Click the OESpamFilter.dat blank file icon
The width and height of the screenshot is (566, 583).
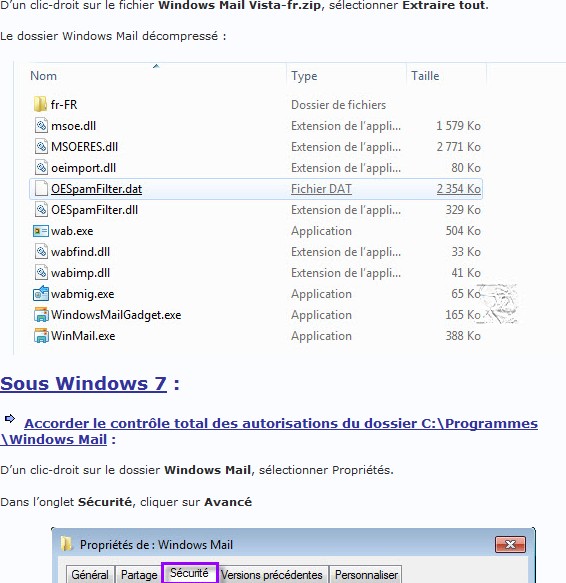click(41, 189)
